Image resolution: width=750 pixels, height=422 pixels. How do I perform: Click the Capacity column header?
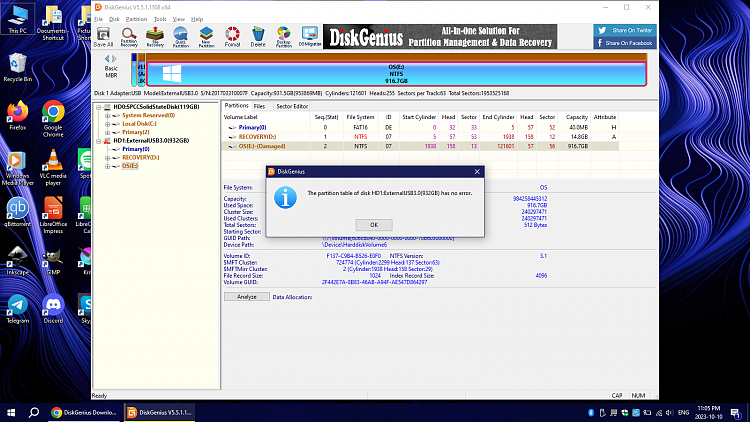(575, 117)
